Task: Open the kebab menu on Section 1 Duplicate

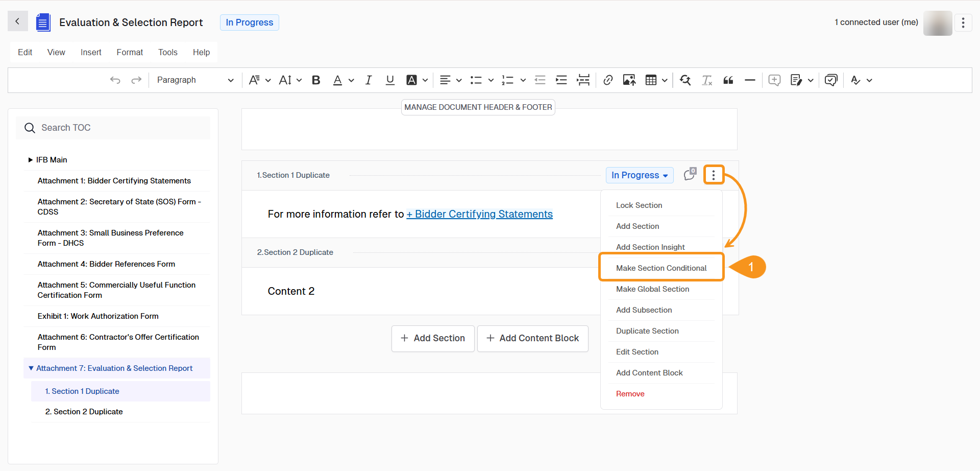Action: point(713,175)
